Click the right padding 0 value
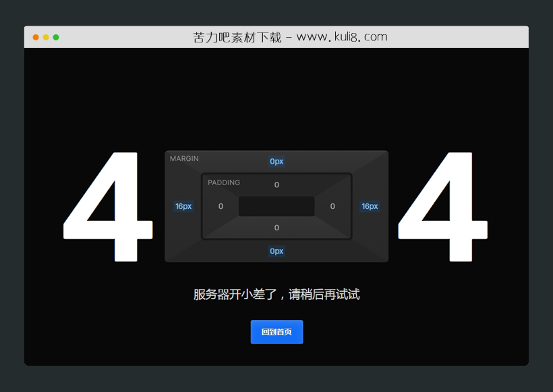 (332, 206)
